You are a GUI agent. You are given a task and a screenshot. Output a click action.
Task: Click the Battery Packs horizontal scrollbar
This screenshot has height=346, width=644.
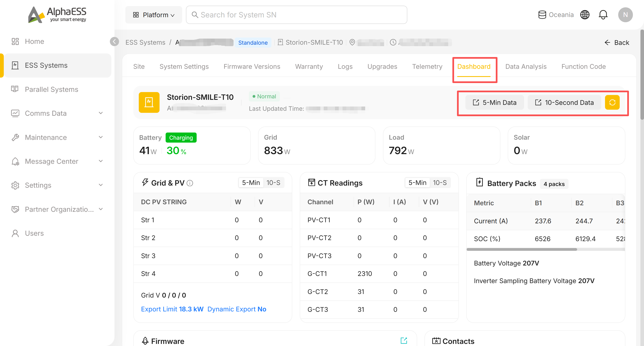point(522,249)
